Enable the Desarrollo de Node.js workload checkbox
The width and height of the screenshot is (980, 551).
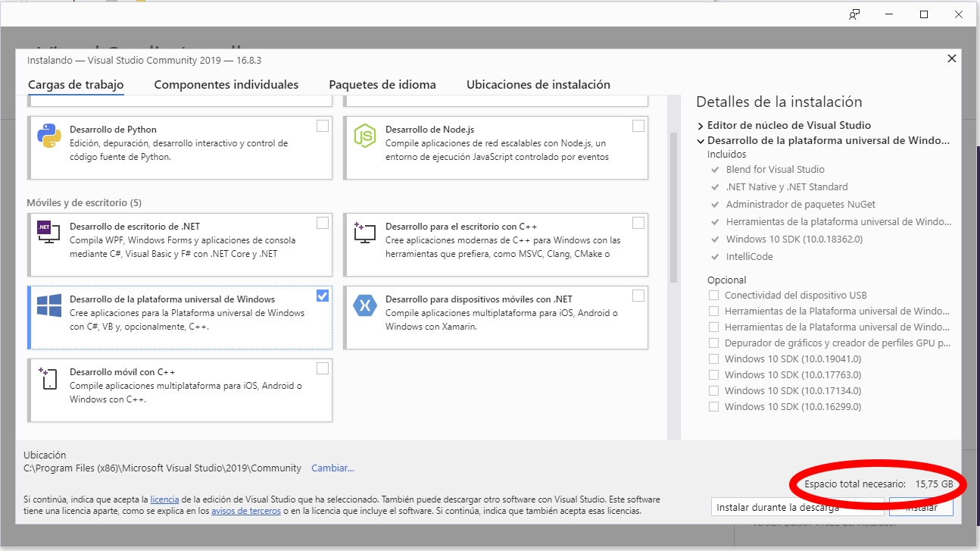pos(638,126)
